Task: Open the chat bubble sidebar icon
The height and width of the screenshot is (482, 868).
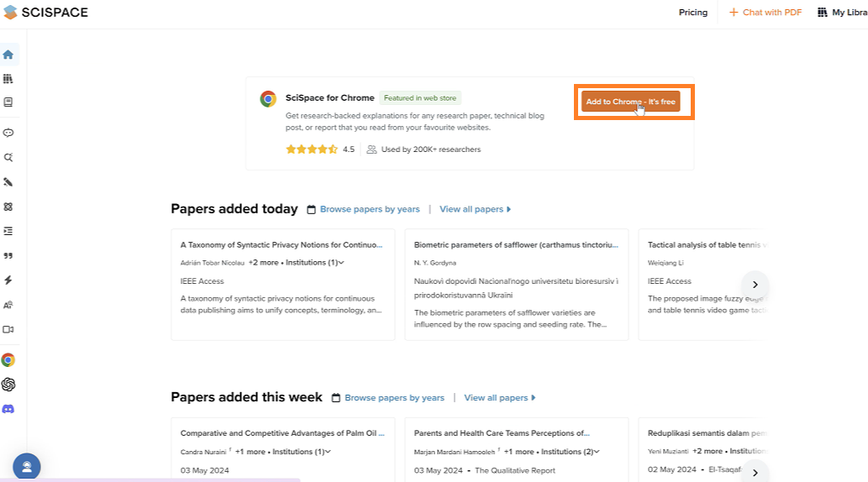Action: [8, 133]
